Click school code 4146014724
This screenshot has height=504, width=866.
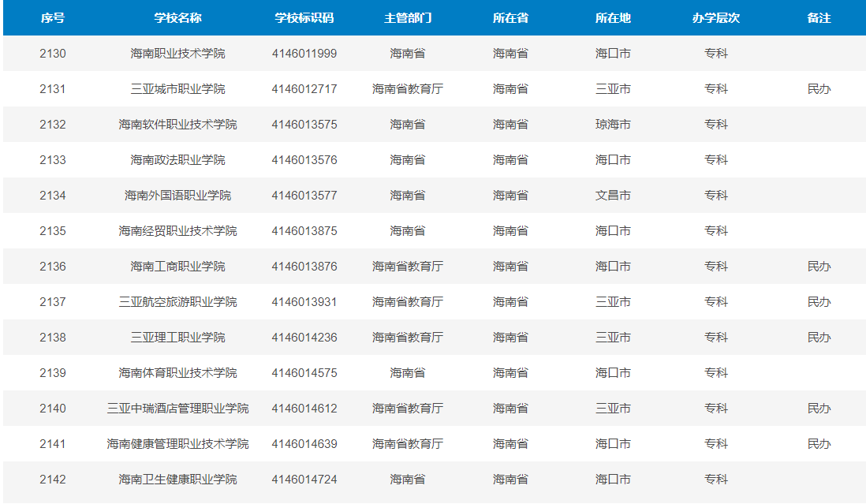pos(304,480)
